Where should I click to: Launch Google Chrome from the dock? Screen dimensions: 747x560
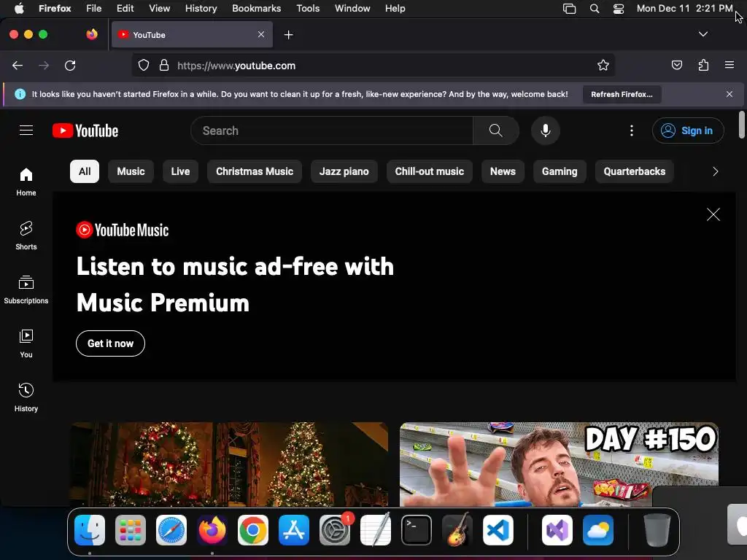[253, 530]
